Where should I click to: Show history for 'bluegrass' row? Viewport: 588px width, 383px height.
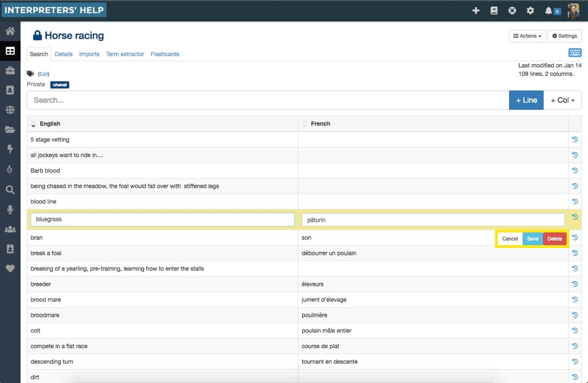point(575,217)
